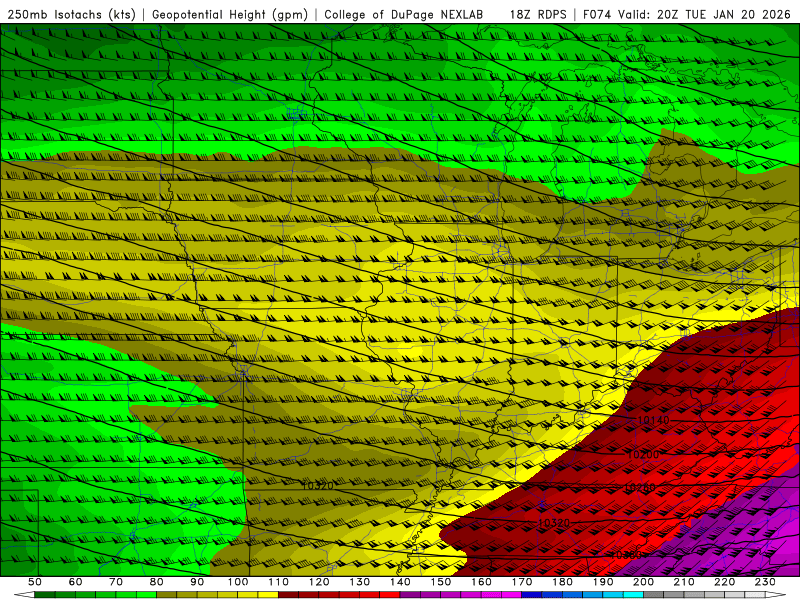Select the 10260 height contour label
Viewport: 800px width, 600px height.
(x=640, y=488)
